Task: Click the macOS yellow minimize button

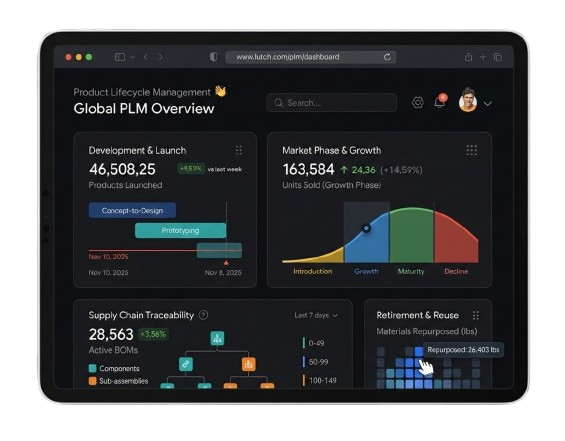Action: (79, 57)
